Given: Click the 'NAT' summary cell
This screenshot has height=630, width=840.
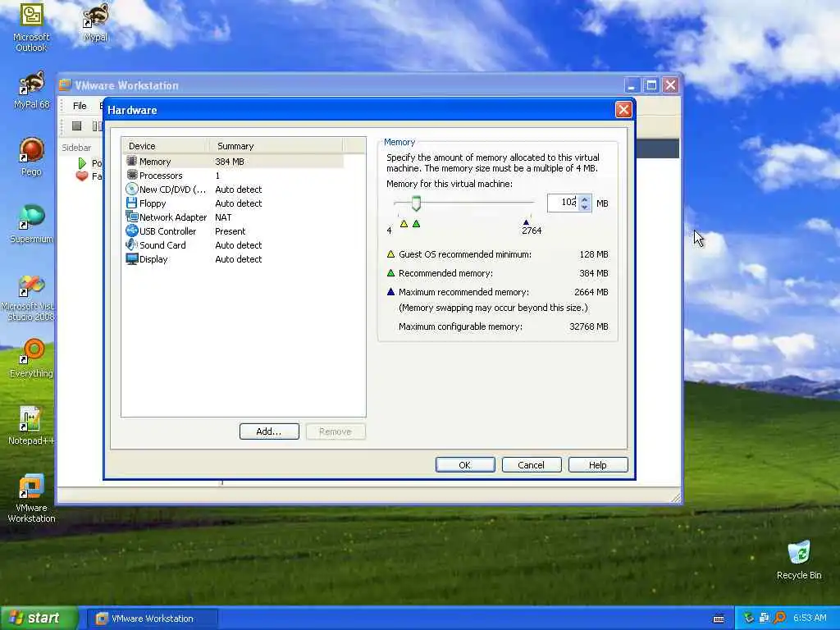Looking at the screenshot, I should [223, 217].
